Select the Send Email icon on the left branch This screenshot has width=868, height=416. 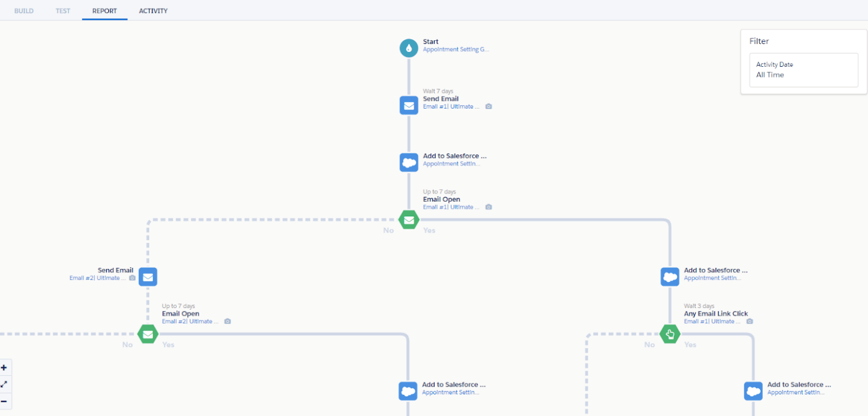[x=147, y=276]
